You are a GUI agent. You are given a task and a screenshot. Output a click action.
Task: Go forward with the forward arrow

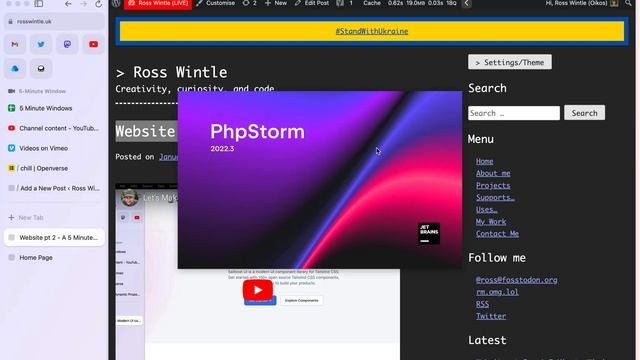[x=84, y=4]
